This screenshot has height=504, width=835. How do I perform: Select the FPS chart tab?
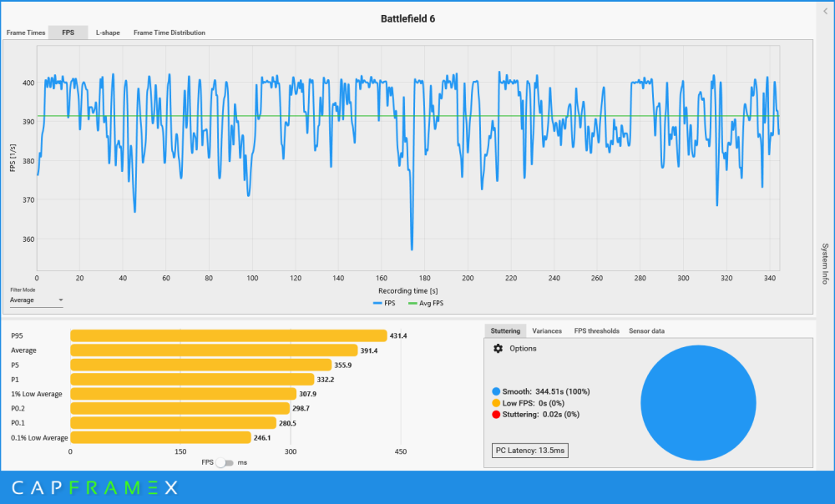[x=68, y=33]
